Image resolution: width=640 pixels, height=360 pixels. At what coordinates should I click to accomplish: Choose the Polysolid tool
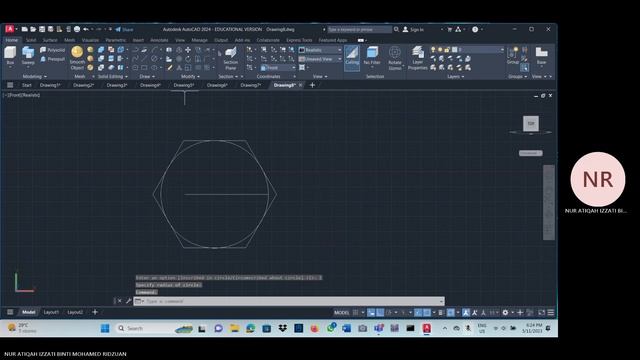pos(53,50)
